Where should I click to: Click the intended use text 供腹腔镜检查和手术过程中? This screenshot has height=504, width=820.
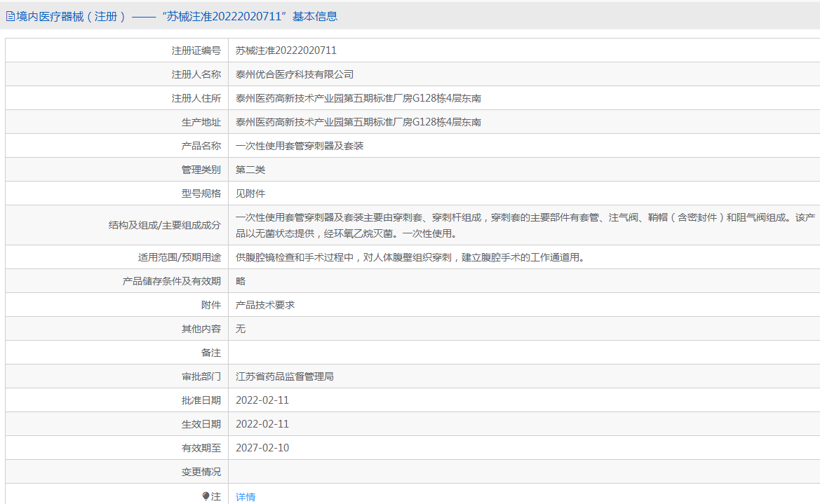tap(410, 257)
